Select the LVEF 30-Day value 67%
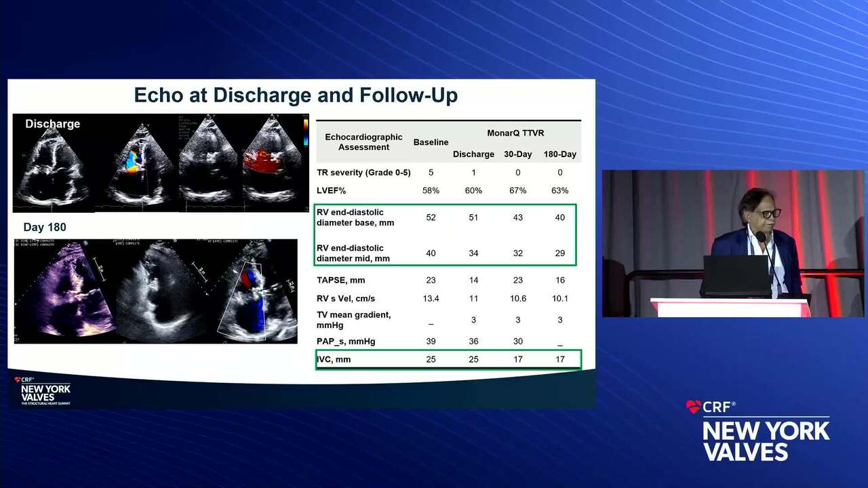The image size is (868, 488). [x=517, y=191]
